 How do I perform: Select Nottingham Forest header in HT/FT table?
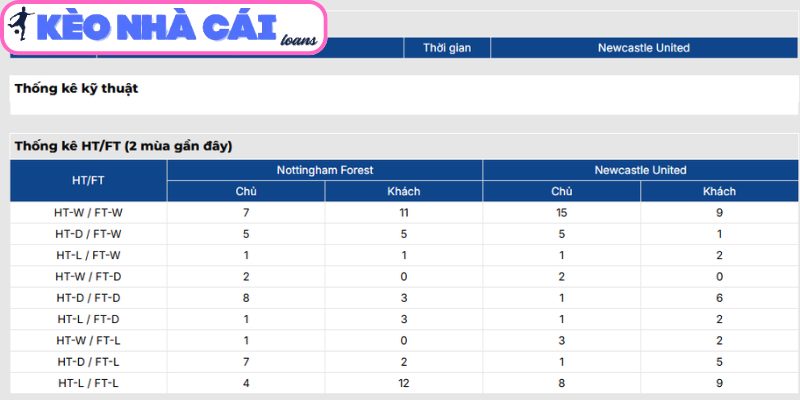click(324, 170)
